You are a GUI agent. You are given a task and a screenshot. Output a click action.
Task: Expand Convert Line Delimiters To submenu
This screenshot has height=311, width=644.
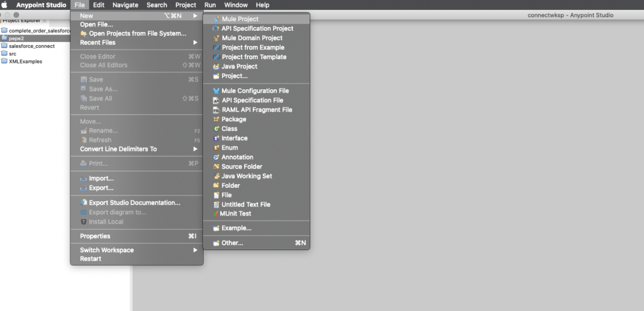point(196,149)
